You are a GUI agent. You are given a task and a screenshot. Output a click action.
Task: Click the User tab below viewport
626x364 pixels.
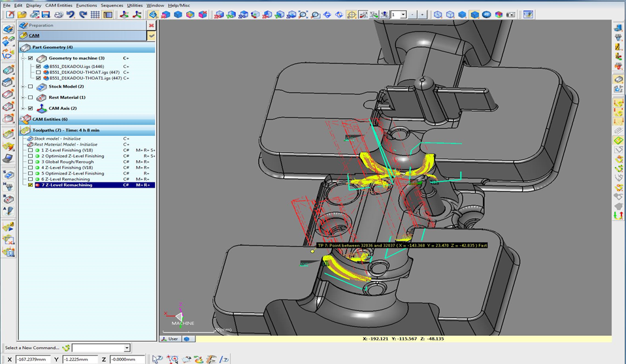point(170,339)
